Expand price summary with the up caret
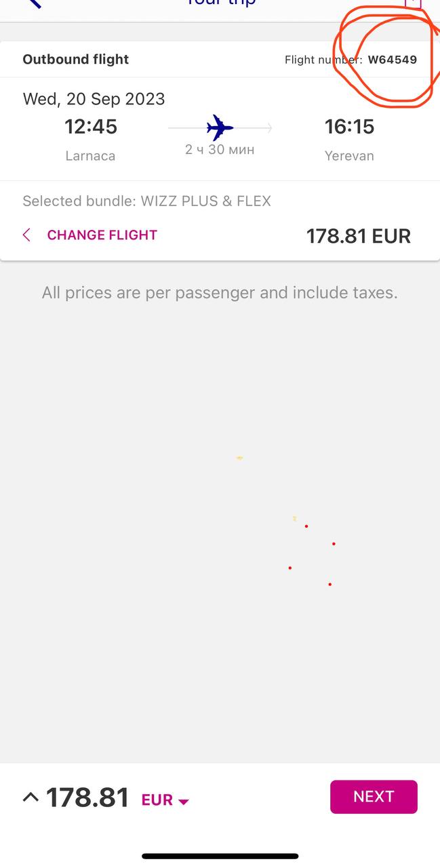The image size is (440, 868). 31,797
